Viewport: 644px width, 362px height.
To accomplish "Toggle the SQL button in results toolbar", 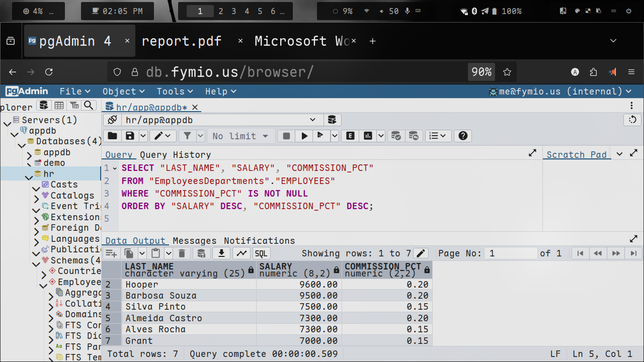I will tap(261, 253).
